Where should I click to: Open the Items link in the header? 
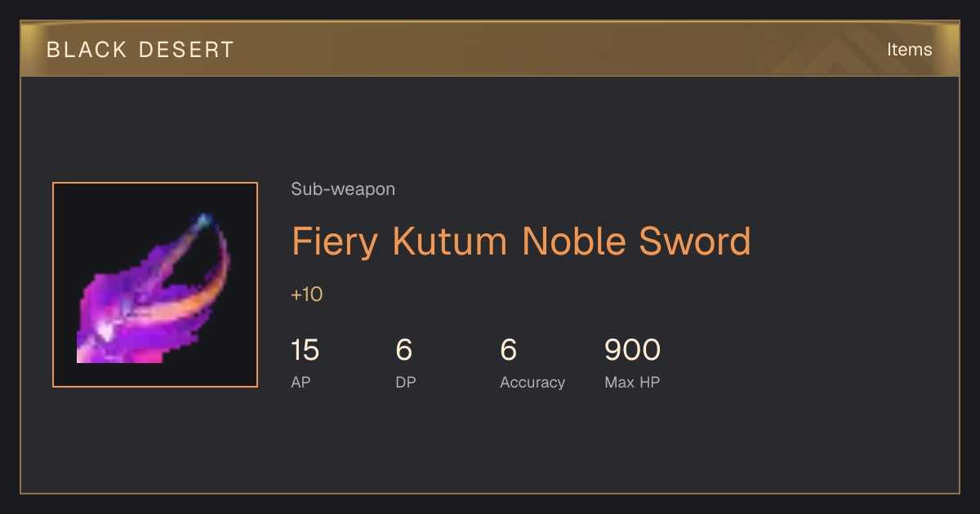click(909, 50)
